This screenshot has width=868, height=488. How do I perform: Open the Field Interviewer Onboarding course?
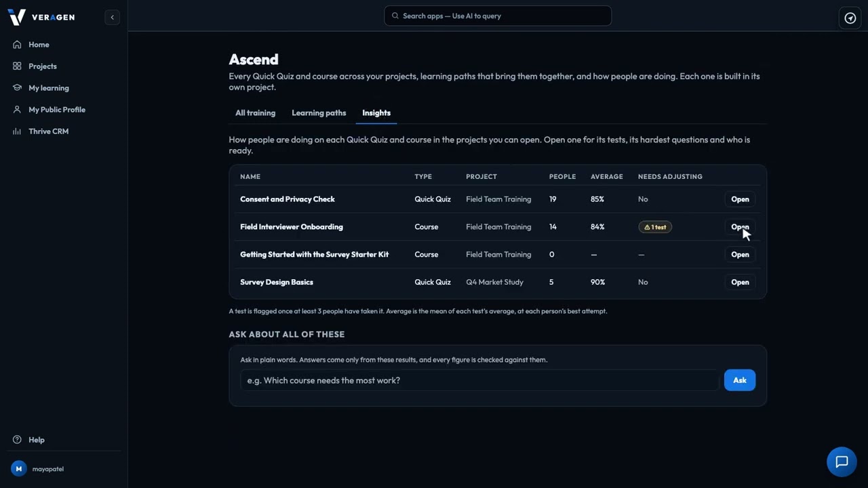(x=740, y=227)
